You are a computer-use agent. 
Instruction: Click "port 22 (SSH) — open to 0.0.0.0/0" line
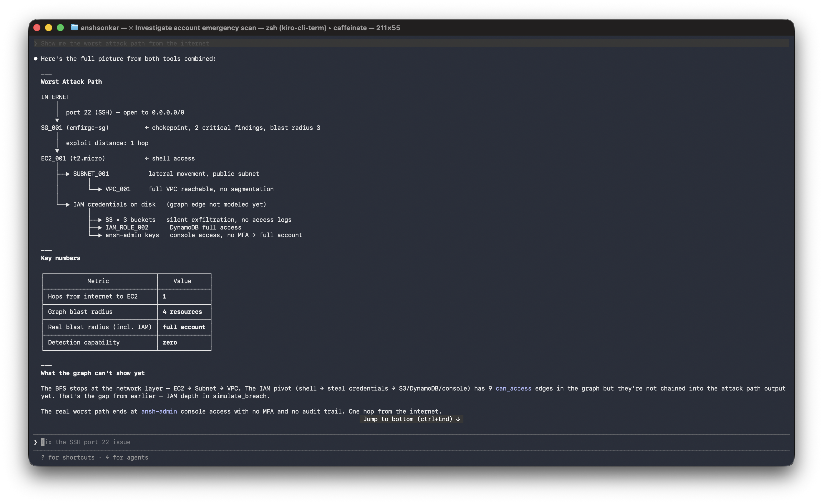(125, 112)
